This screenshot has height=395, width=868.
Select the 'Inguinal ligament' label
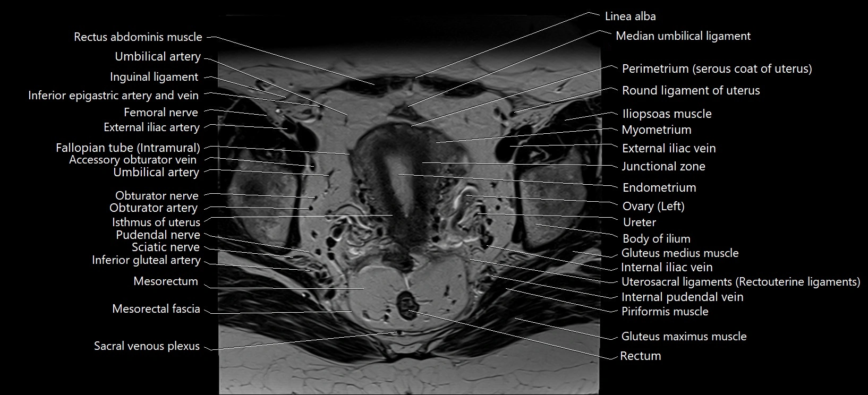[x=154, y=77]
